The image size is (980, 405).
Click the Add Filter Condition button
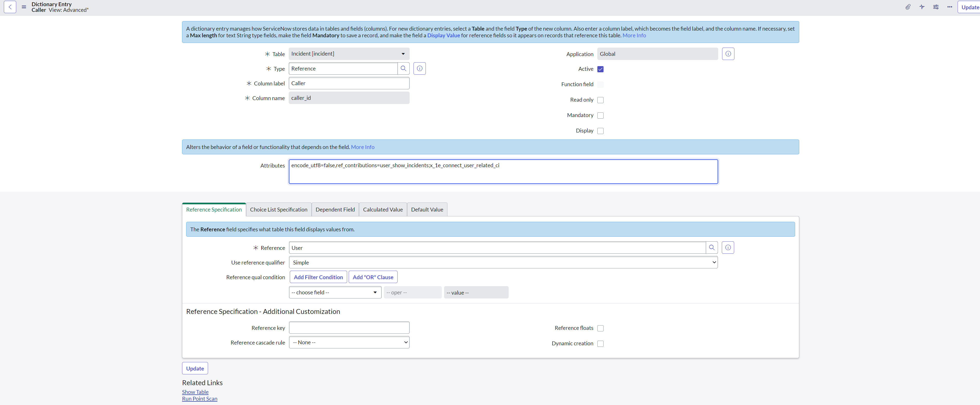[318, 277]
